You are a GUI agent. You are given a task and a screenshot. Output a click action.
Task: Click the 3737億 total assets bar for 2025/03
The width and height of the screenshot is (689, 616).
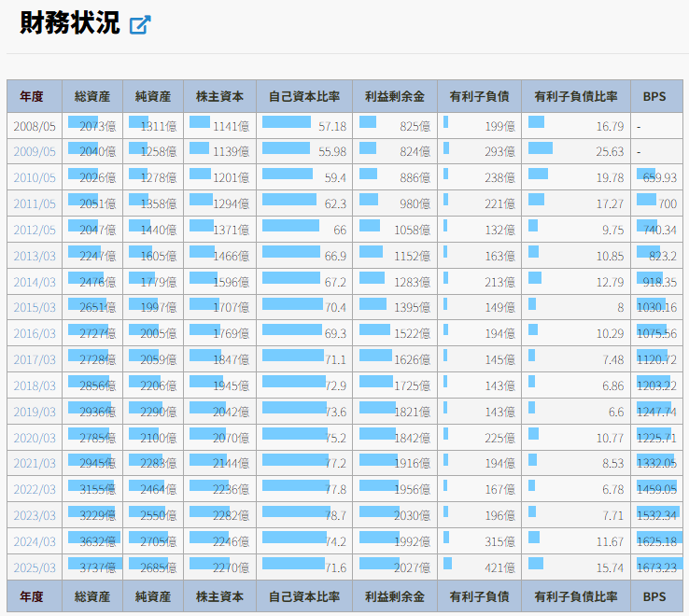coord(92,567)
